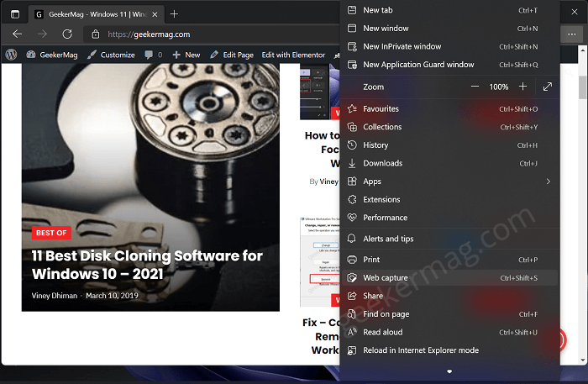Open comments count in admin bar
The image size is (588, 384).
tap(154, 55)
